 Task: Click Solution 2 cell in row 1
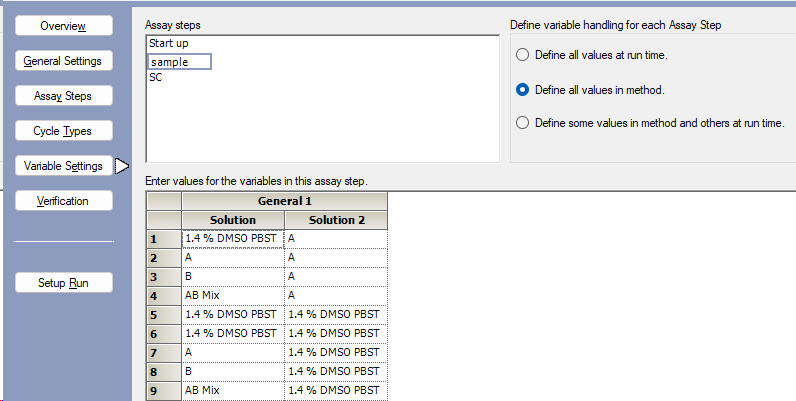334,239
